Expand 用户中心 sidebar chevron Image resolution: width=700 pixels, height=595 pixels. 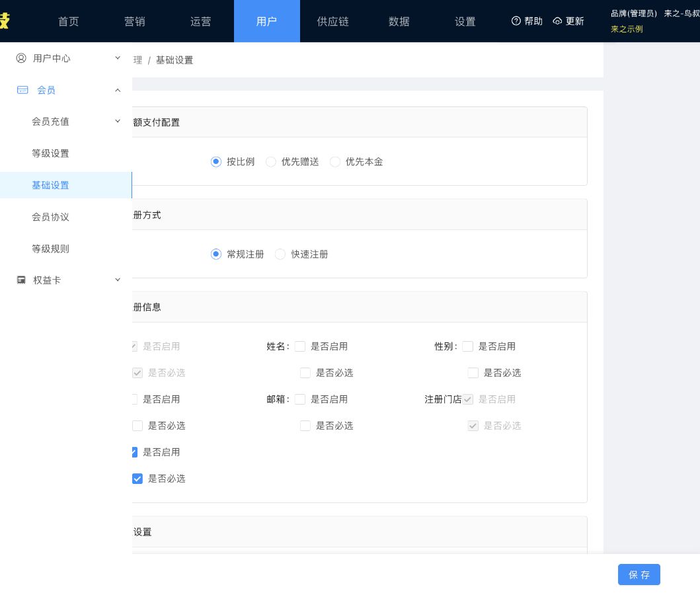[118, 58]
